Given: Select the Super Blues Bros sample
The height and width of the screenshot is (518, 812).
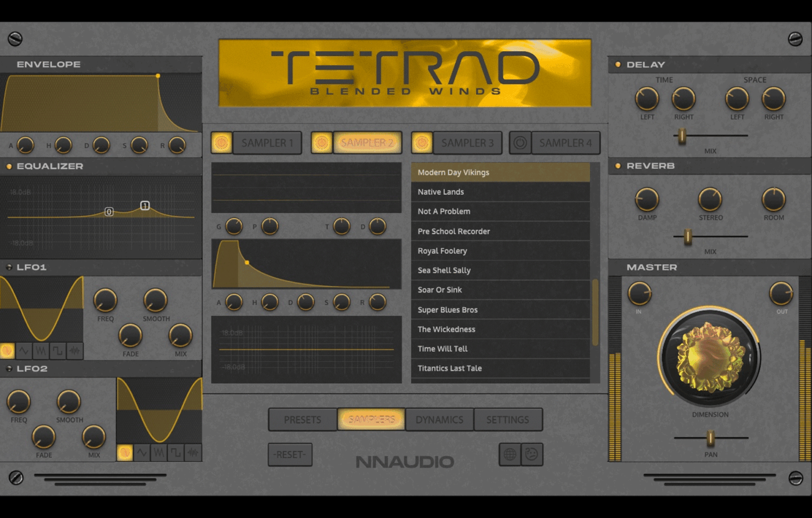Looking at the screenshot, I should pos(500,310).
